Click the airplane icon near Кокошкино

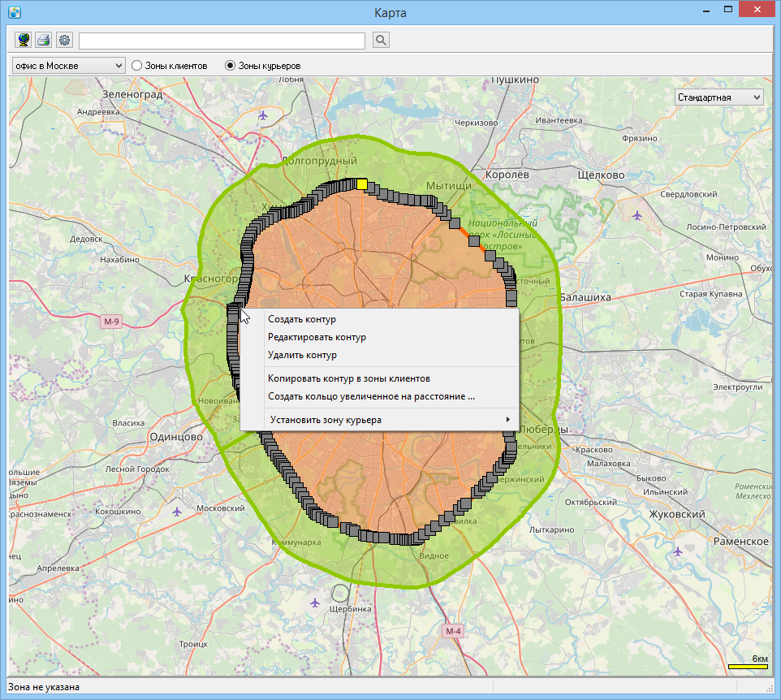(x=177, y=512)
